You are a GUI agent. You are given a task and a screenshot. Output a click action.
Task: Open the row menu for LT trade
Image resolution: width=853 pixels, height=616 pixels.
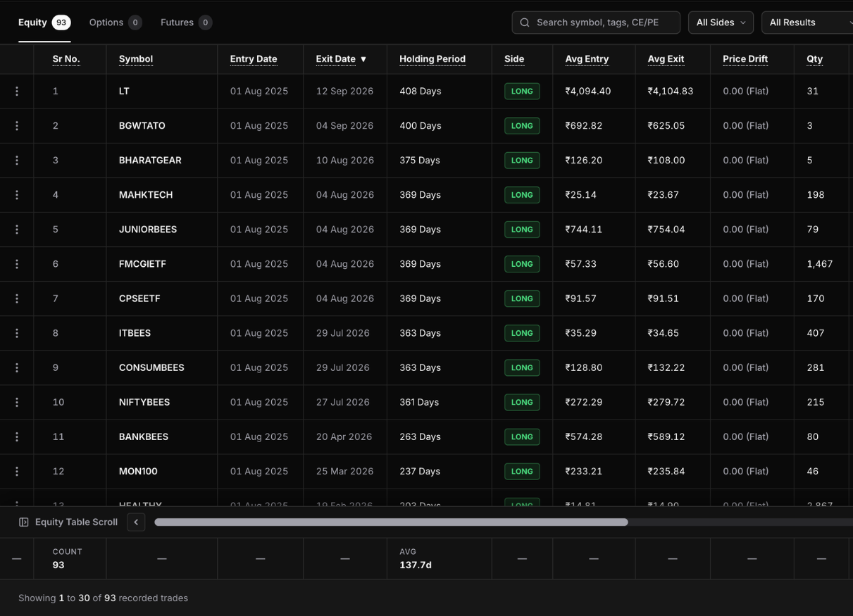click(17, 92)
